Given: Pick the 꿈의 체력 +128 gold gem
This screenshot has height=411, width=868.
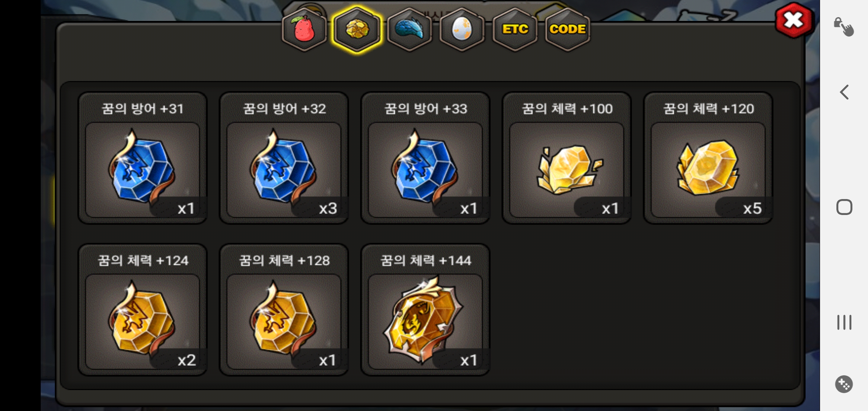Looking at the screenshot, I should point(284,310).
